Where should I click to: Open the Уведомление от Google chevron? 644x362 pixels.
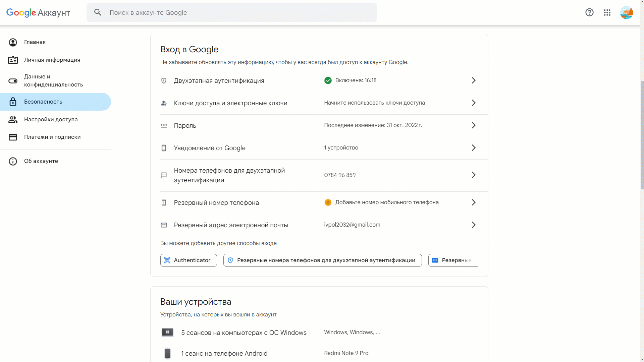(x=474, y=148)
